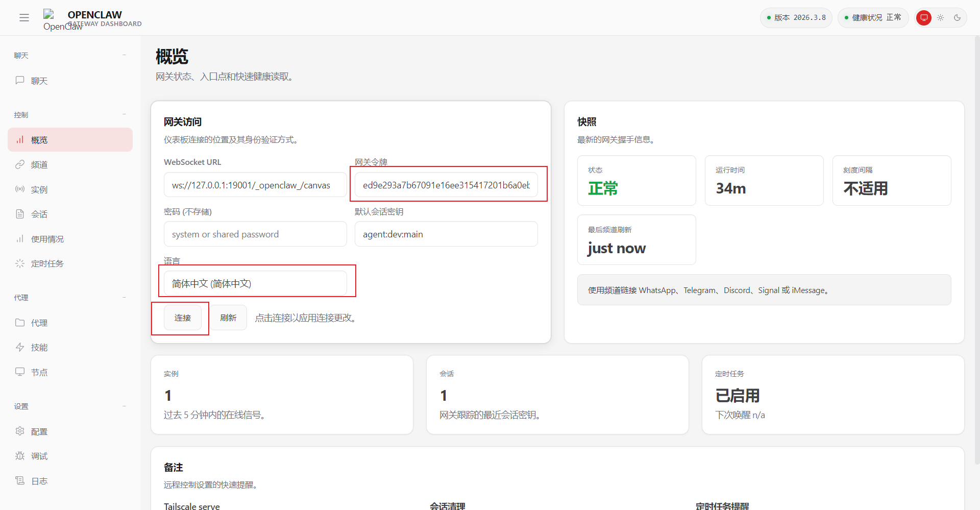
Task: Click the '网关状态、入口点和快速健康读取。' subtitle
Action: click(x=225, y=77)
